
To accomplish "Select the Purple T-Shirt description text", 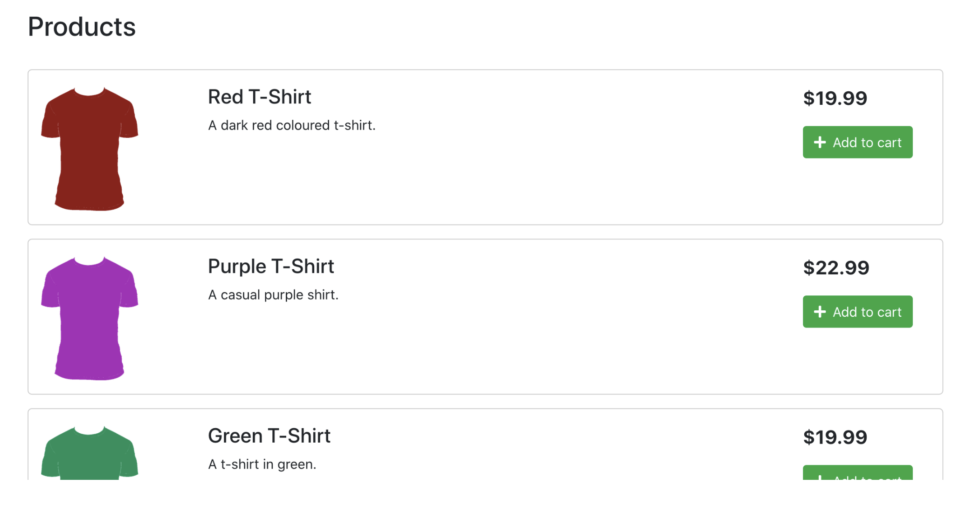I will [x=273, y=294].
